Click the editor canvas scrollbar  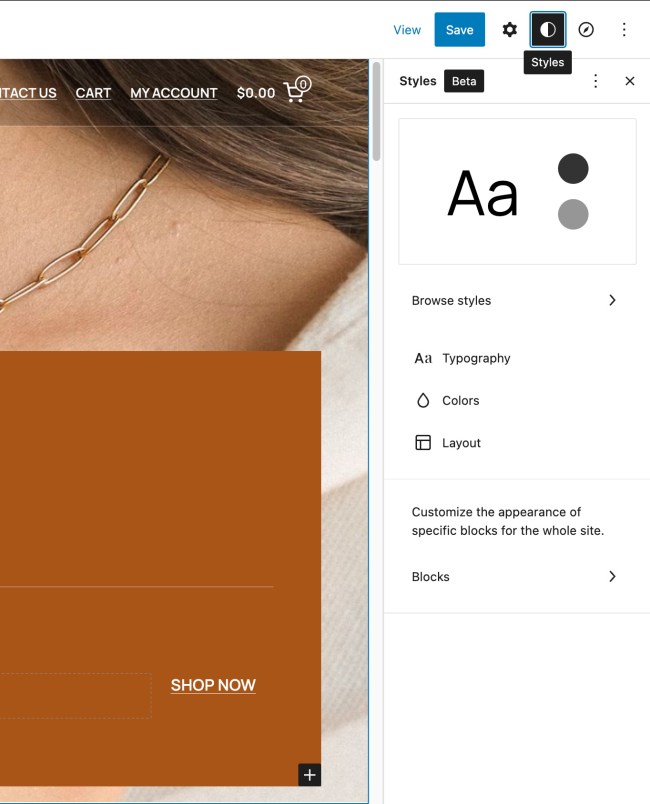[376, 112]
